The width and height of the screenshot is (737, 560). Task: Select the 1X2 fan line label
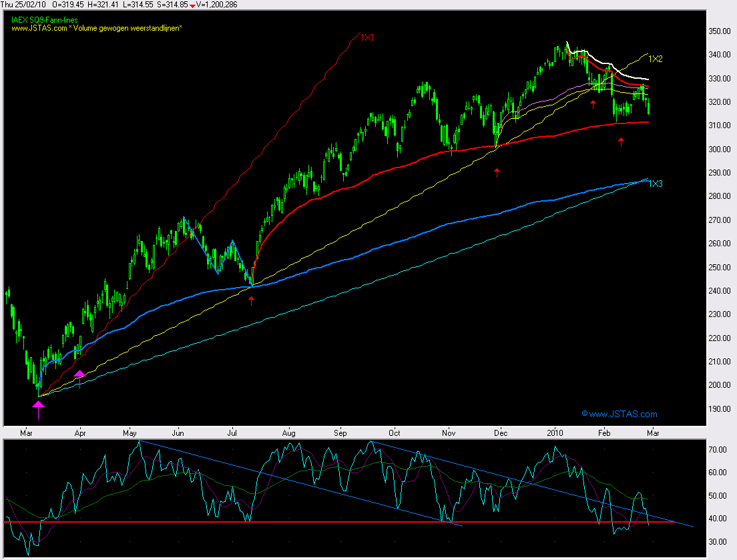(656, 59)
